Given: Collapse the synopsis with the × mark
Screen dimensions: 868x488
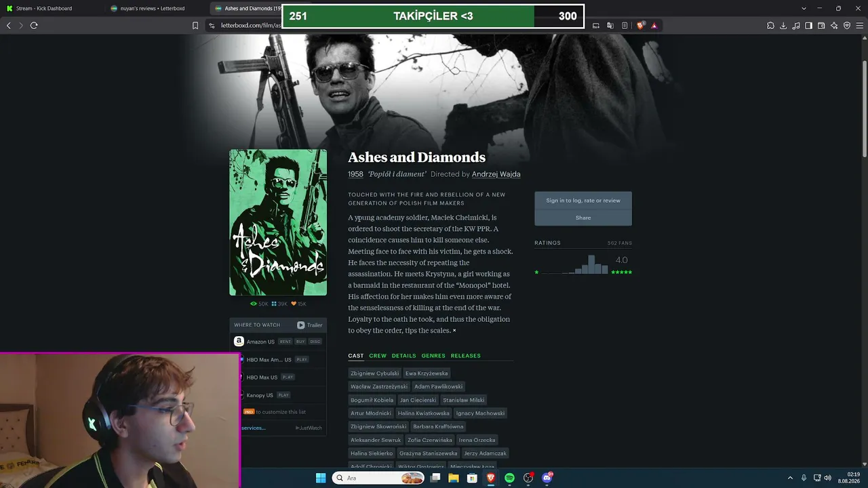Looking at the screenshot, I should [x=454, y=331].
